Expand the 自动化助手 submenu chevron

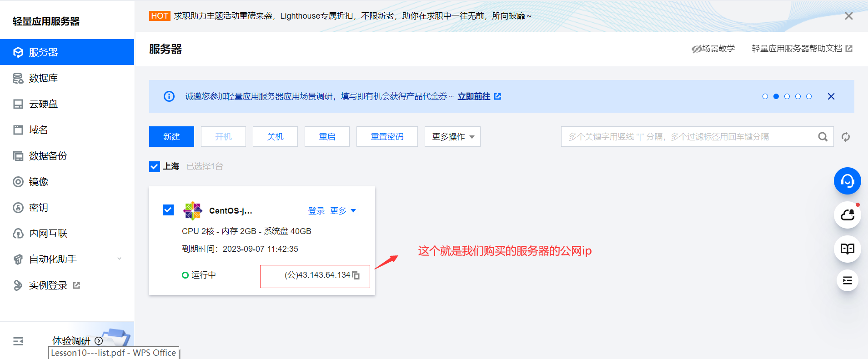[x=120, y=259]
